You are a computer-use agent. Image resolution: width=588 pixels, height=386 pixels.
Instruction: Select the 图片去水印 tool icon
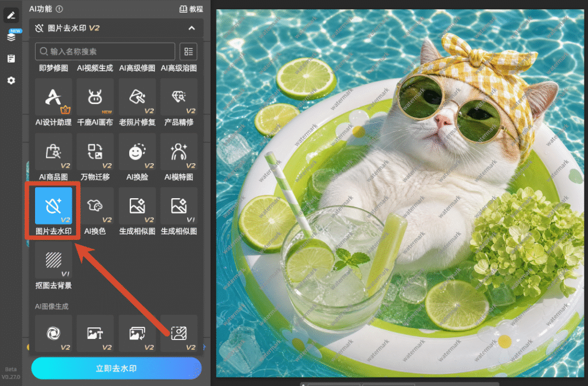pos(53,206)
